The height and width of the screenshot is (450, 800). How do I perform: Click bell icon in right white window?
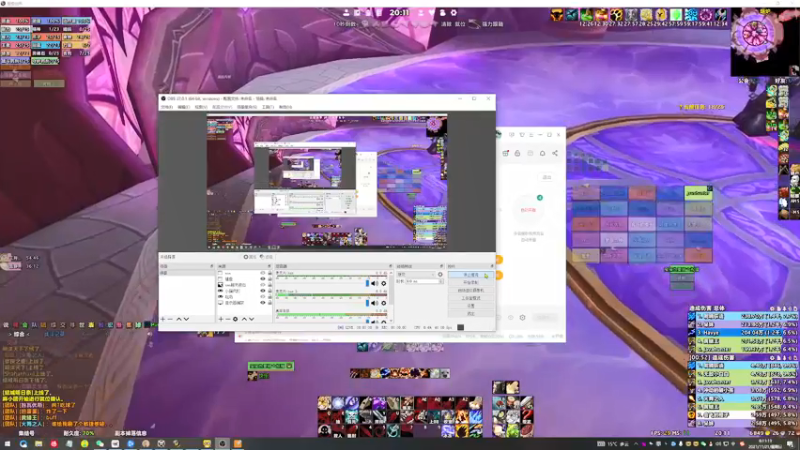pyautogui.click(x=542, y=153)
